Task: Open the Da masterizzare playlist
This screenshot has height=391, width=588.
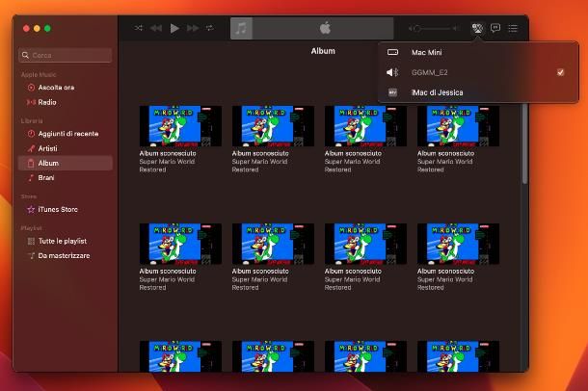Action: pyautogui.click(x=66, y=256)
